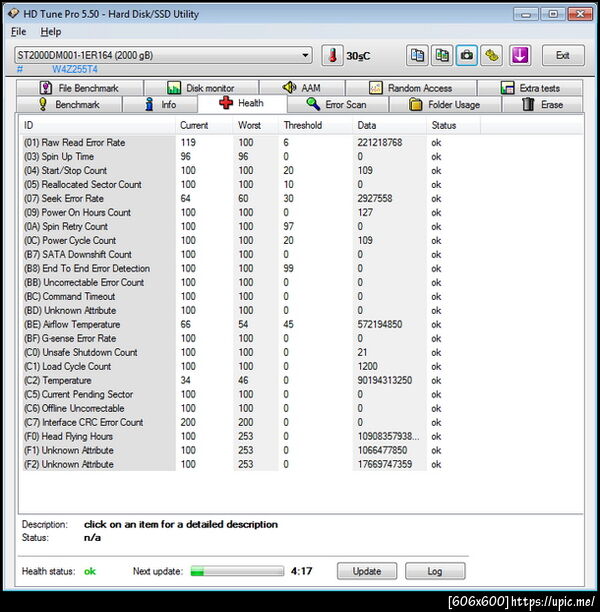The image size is (600, 612).
Task: Open the Info tab
Action: 160,105
